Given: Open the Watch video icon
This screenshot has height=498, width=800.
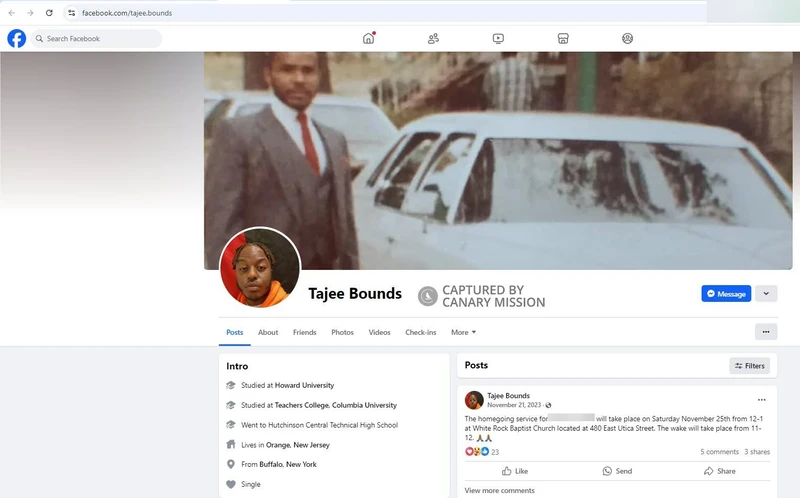Looking at the screenshot, I should [x=498, y=39].
